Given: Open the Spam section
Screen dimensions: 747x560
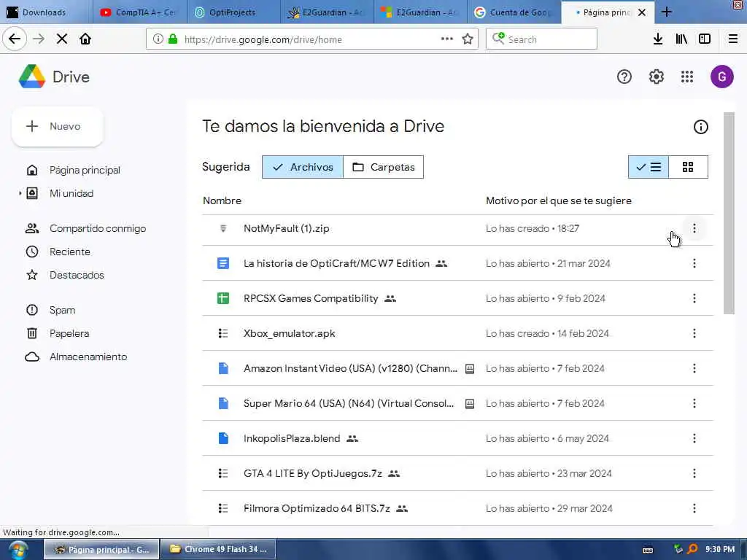Looking at the screenshot, I should (62, 310).
